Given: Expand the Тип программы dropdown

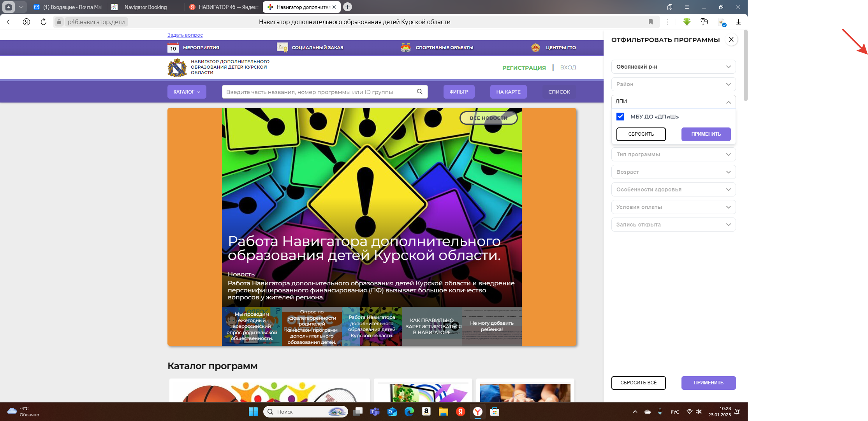Looking at the screenshot, I should click(x=674, y=154).
